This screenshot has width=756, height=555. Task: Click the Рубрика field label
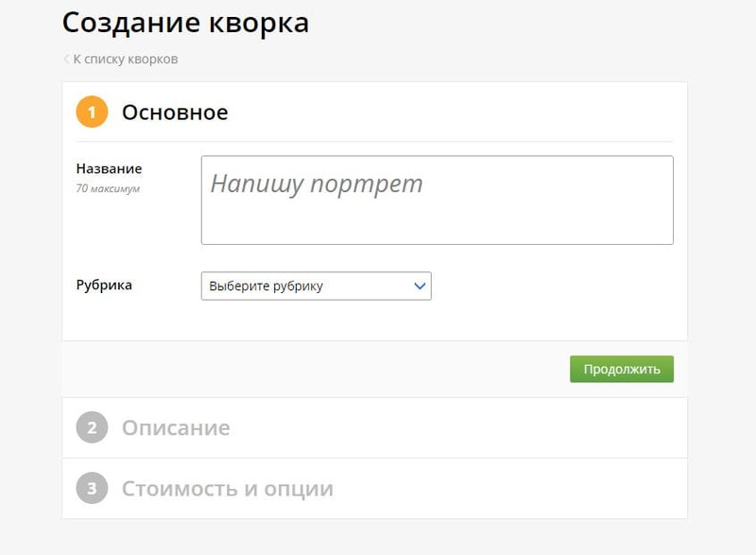tap(104, 285)
